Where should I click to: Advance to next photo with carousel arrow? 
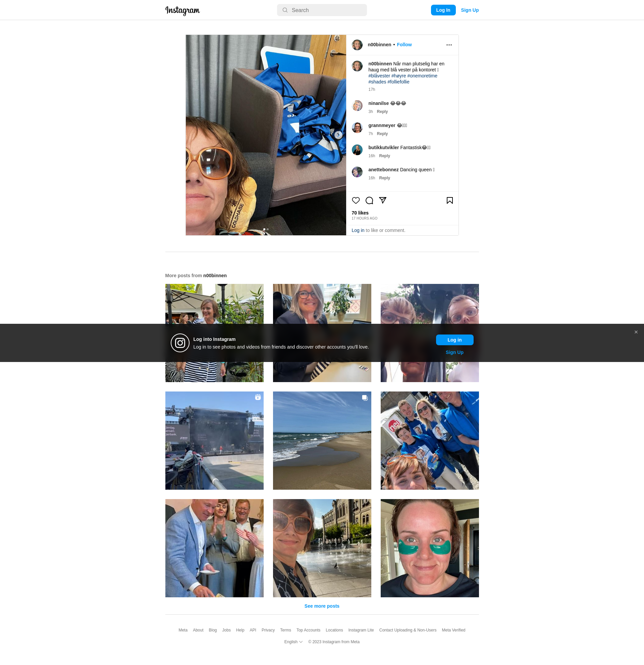coord(338,135)
